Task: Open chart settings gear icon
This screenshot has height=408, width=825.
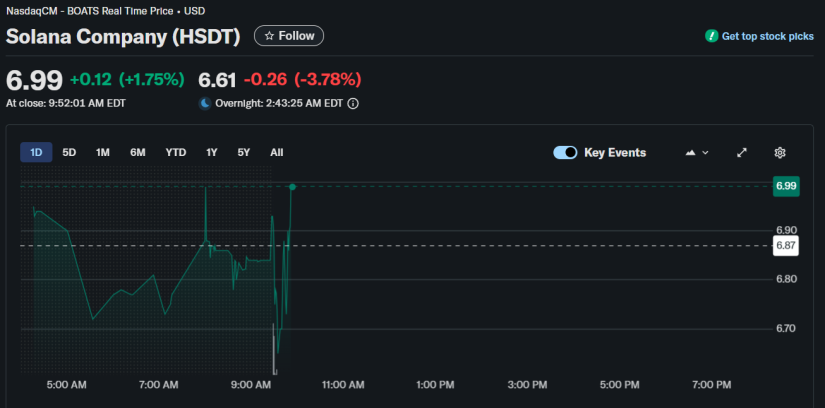Action: point(780,153)
